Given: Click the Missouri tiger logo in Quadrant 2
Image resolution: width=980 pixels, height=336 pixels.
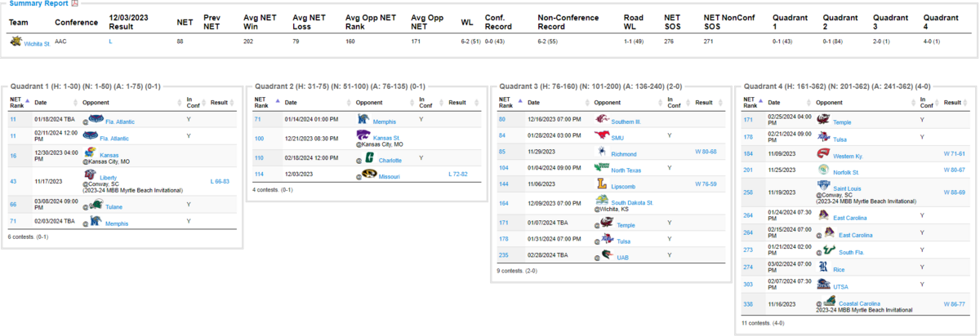Looking at the screenshot, I should (x=369, y=174).
